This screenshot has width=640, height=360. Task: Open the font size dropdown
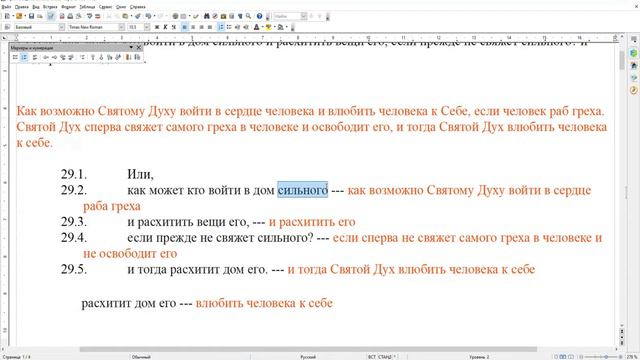pyautogui.click(x=147, y=27)
